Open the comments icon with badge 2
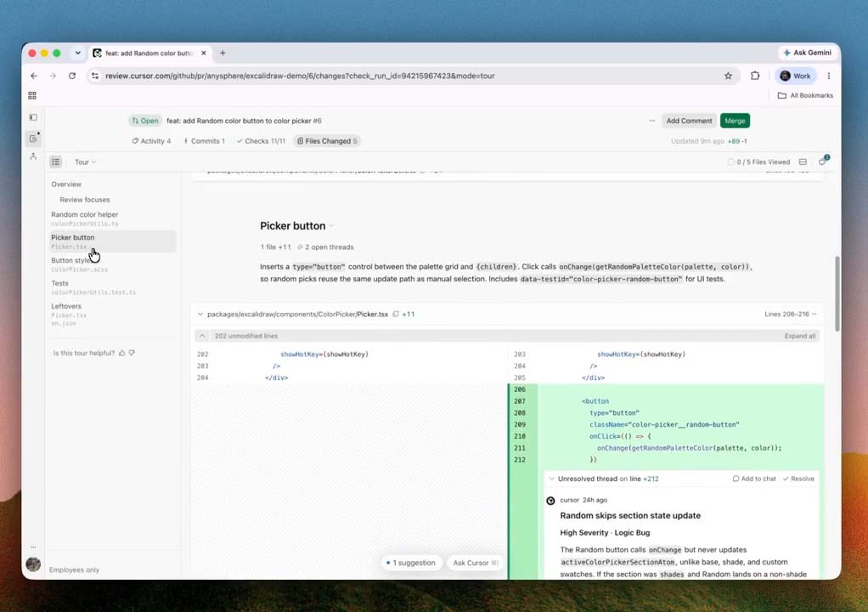 [x=823, y=161]
